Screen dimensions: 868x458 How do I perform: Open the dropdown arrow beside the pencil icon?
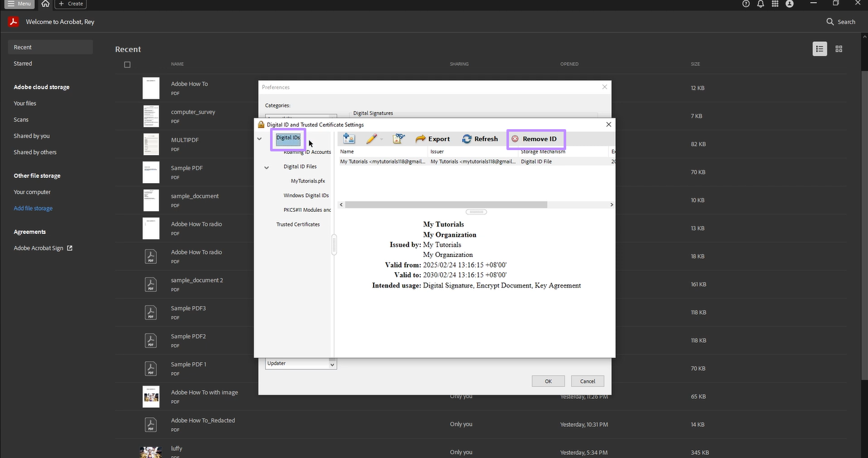(x=382, y=139)
